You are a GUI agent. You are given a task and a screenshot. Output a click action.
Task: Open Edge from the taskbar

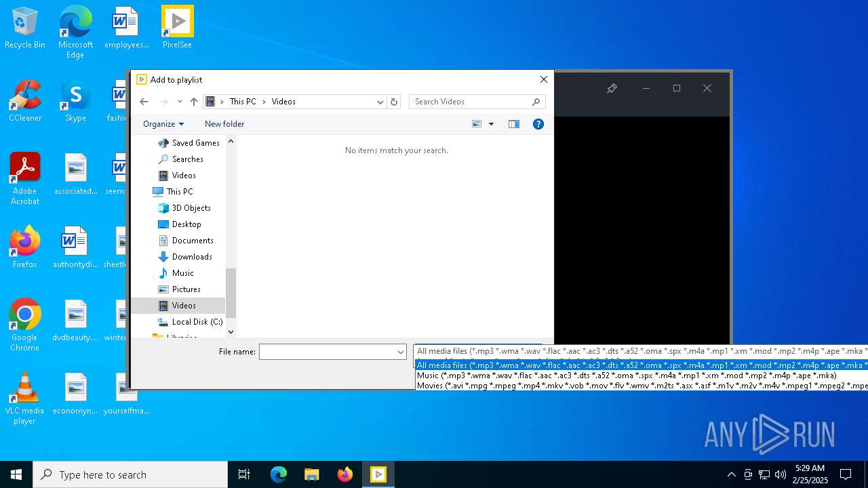coord(279,474)
